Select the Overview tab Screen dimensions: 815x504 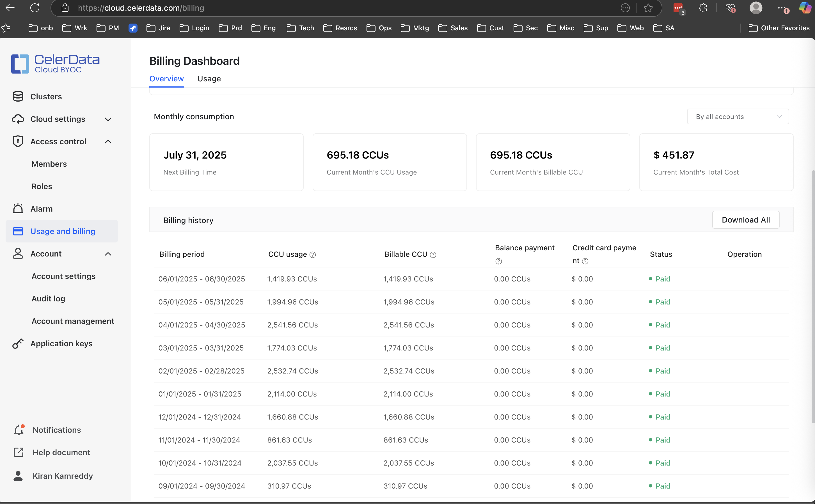166,79
